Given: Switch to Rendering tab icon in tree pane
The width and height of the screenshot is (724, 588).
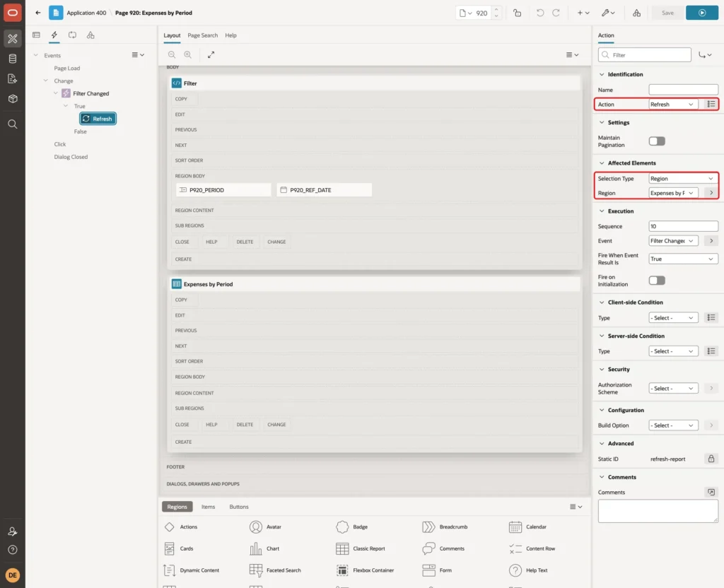Looking at the screenshot, I should (36, 35).
